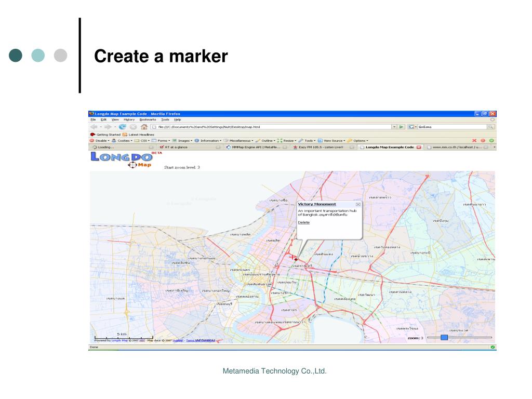Viewport: 532px width, 399px height.
Task: Switch to www.mm.co.th / localhost tab
Action: pyautogui.click(x=457, y=147)
